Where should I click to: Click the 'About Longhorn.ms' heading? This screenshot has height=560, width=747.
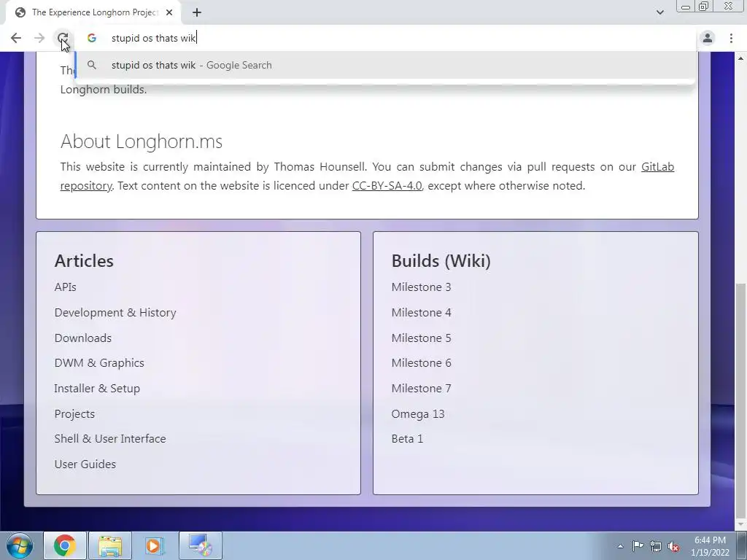tap(142, 141)
